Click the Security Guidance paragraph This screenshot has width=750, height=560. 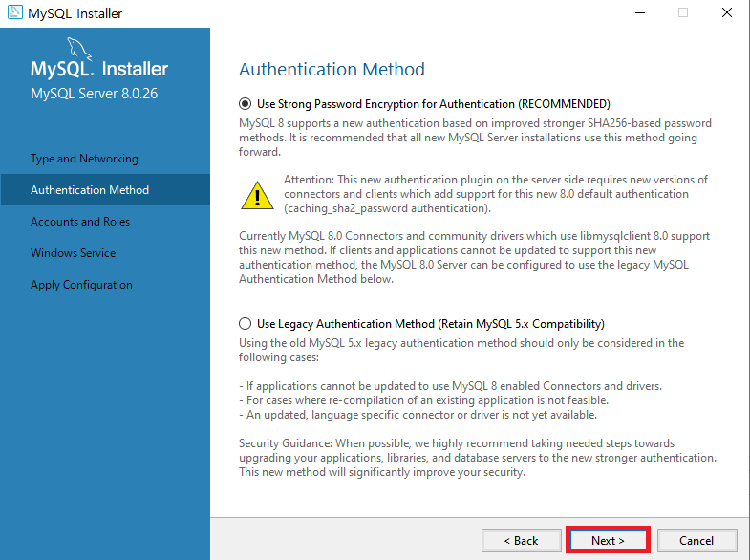coord(478,458)
